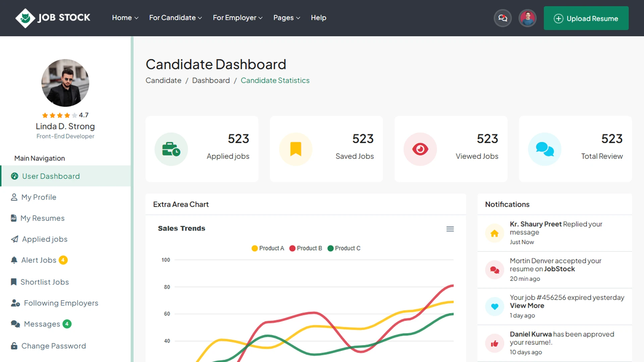Expand the For Employer dropdown

coord(237,18)
